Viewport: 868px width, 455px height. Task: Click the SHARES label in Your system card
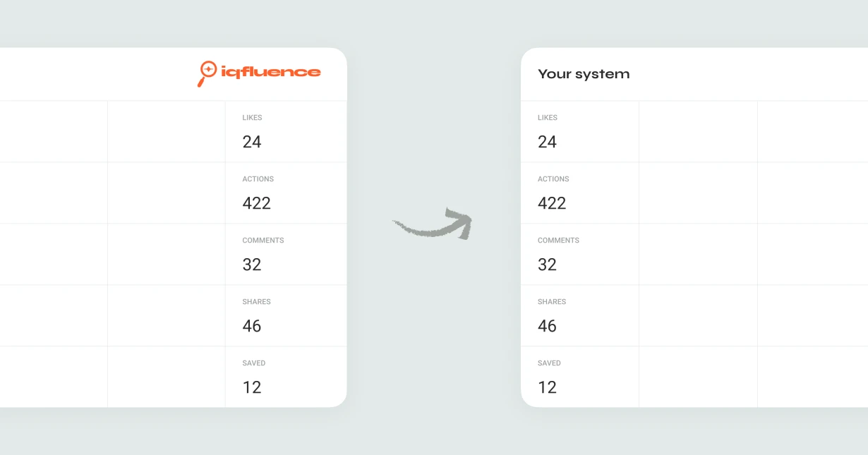[552, 302]
